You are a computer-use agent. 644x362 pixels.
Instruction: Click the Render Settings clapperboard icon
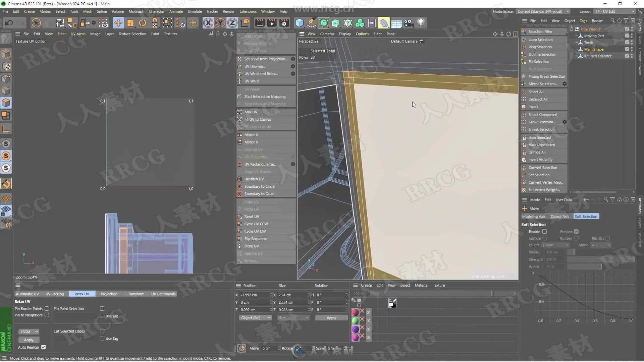click(284, 23)
